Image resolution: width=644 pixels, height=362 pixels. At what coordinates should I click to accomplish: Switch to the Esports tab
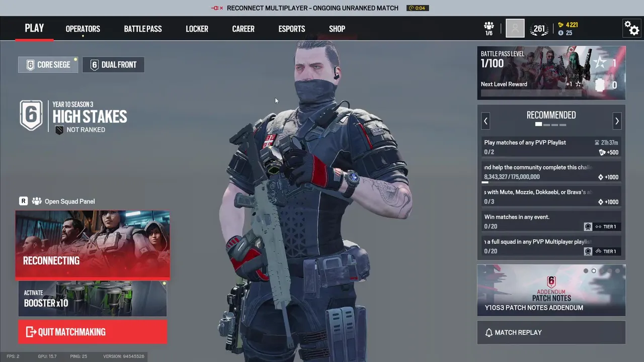click(x=292, y=29)
